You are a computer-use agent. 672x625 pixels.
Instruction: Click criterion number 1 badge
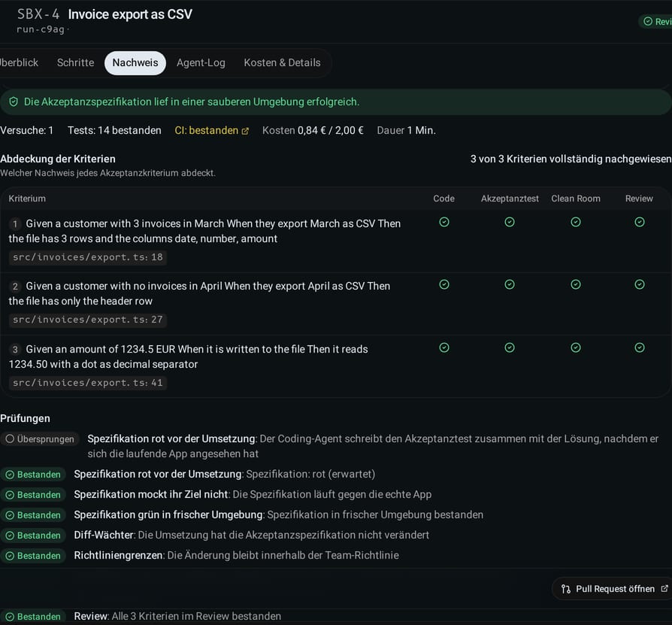pyautogui.click(x=15, y=224)
